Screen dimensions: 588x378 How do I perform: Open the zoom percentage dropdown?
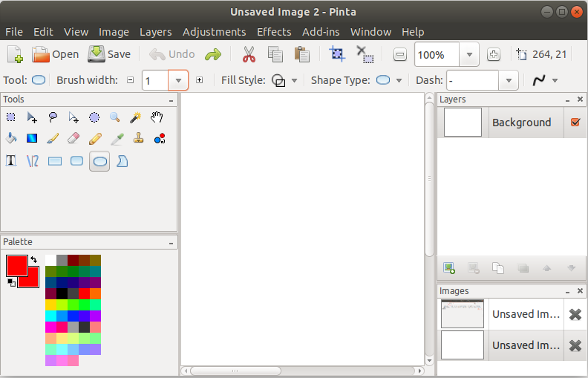coord(468,55)
